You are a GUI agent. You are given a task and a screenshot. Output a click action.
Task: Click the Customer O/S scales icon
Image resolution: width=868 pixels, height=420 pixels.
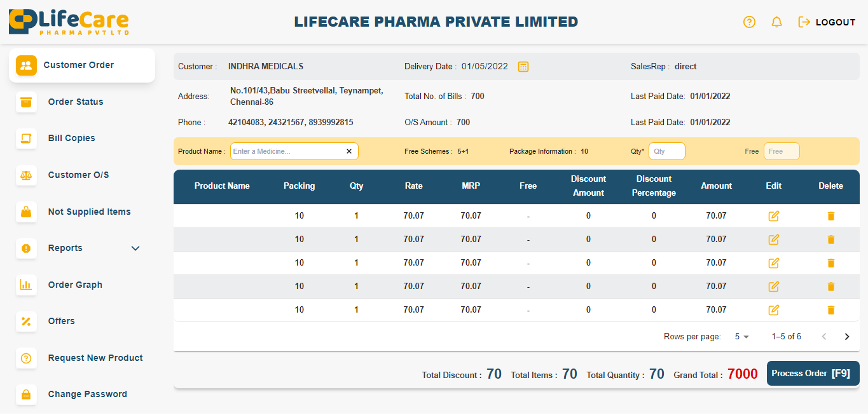(26, 175)
